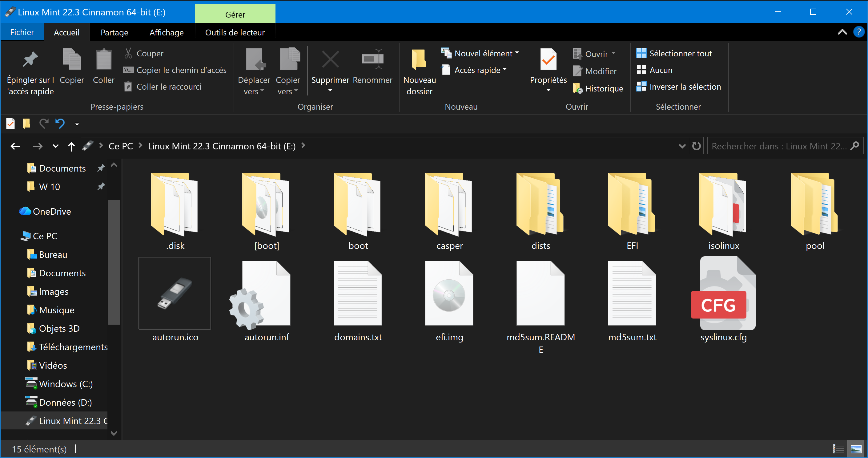Image resolution: width=868 pixels, height=458 pixels.
Task: Create a new folder with Nouveau dossier
Action: pos(420,72)
